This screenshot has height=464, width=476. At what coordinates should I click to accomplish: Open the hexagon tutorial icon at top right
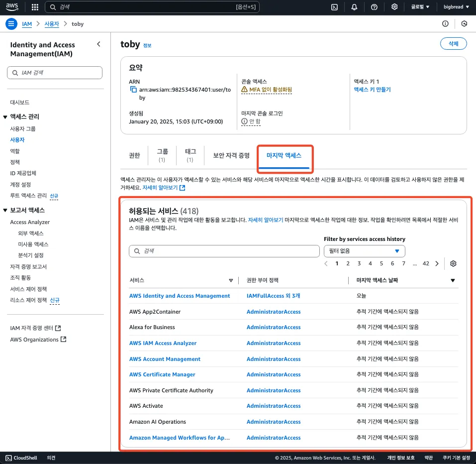(464, 24)
